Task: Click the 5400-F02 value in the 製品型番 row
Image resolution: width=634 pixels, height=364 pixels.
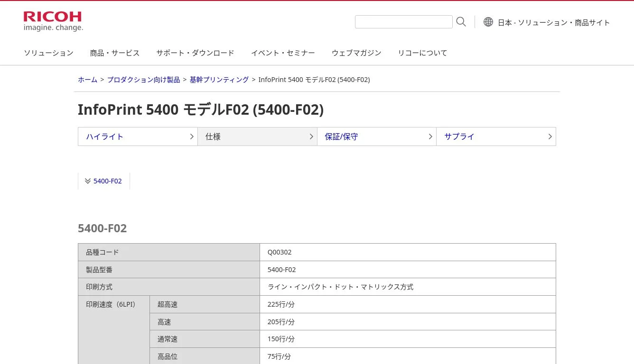Action: coord(408,270)
